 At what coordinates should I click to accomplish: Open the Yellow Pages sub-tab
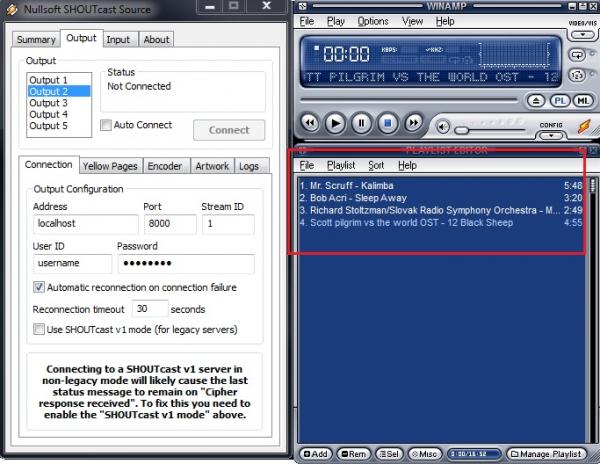110,166
